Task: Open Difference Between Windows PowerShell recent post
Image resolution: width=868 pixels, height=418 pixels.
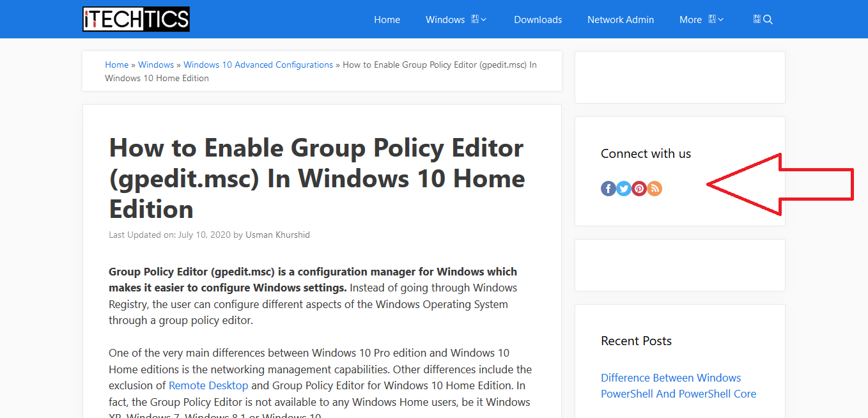Action: pyautogui.click(x=678, y=385)
